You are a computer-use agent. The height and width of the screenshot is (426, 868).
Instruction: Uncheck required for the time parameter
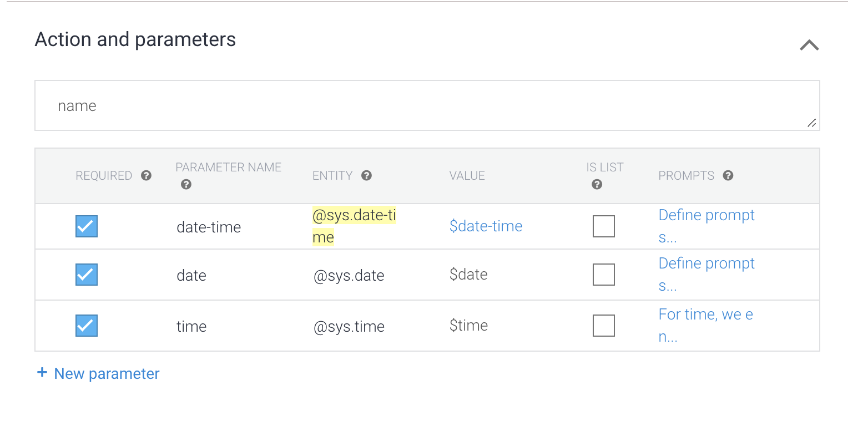click(x=86, y=326)
